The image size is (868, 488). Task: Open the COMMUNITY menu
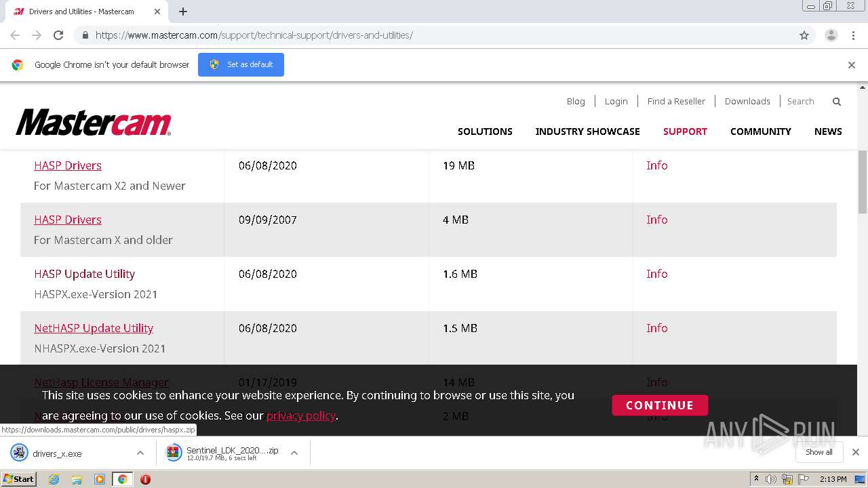coord(761,131)
